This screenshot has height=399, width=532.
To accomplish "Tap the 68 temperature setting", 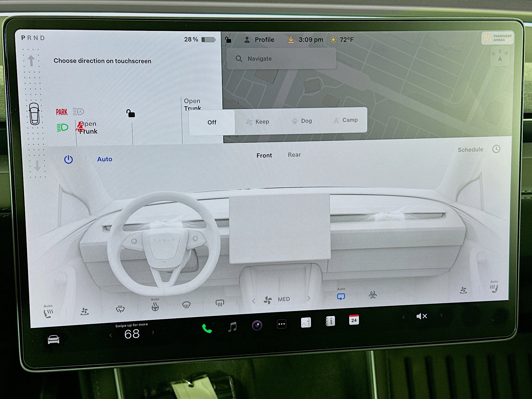I will point(132,334).
